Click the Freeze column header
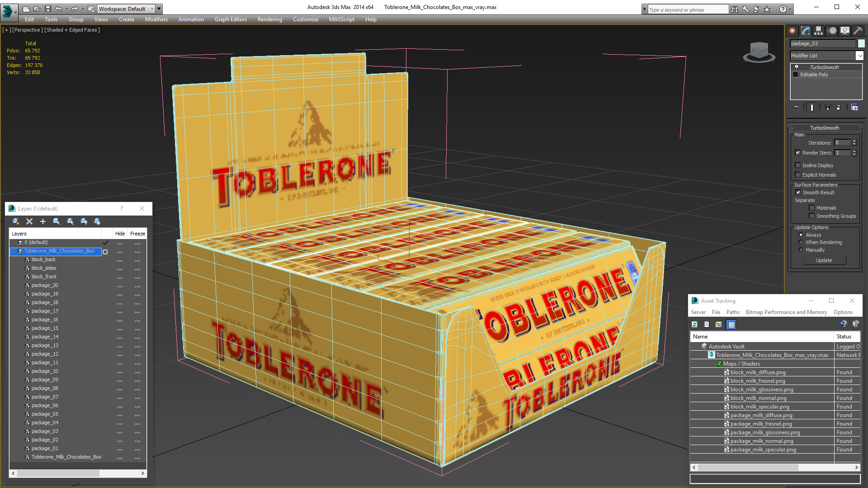This screenshot has height=488, width=868. [137, 234]
